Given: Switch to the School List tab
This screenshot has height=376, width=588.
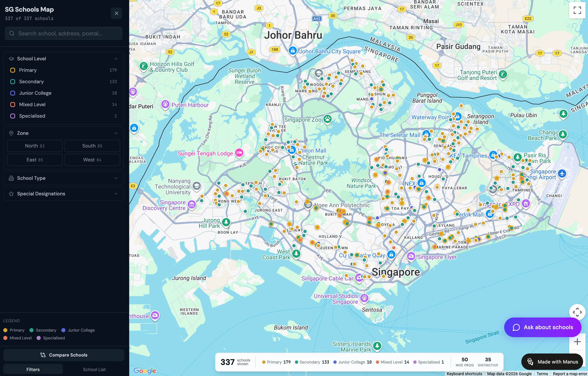Looking at the screenshot, I should tap(94, 369).
